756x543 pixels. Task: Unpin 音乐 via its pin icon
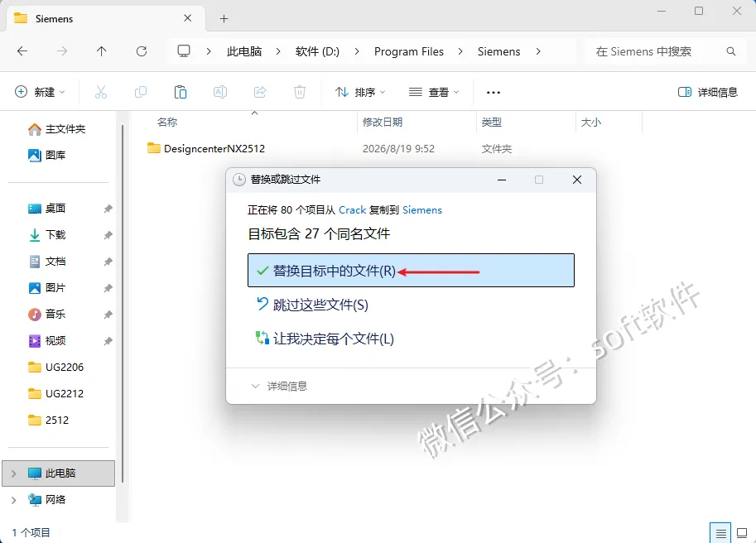coord(108,315)
